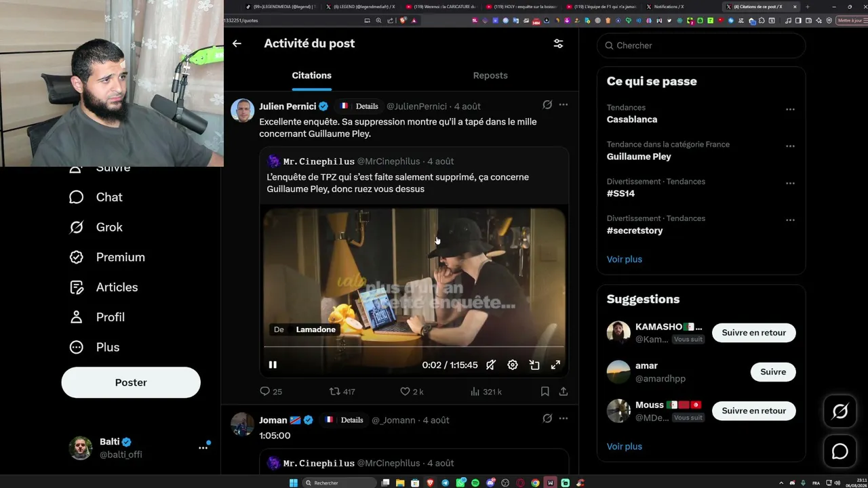The width and height of the screenshot is (868, 488).
Task: Open the more options on Joman's post
Action: (564, 419)
